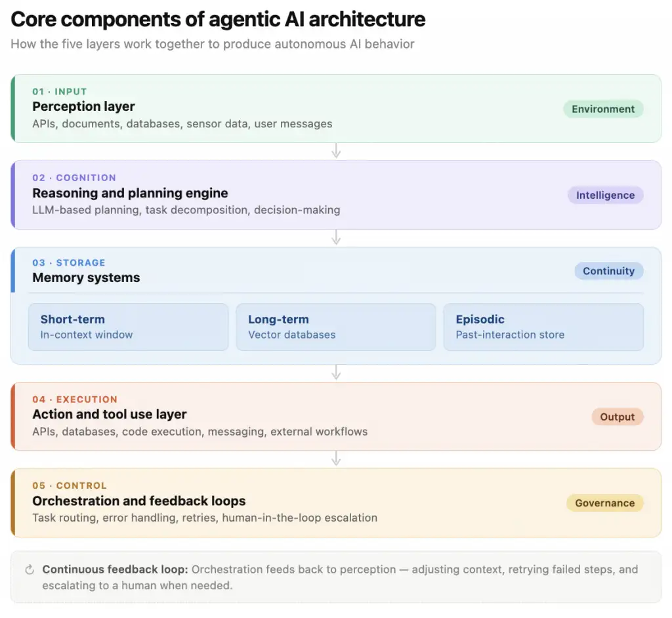Open the Short-term memory card

[128, 327]
